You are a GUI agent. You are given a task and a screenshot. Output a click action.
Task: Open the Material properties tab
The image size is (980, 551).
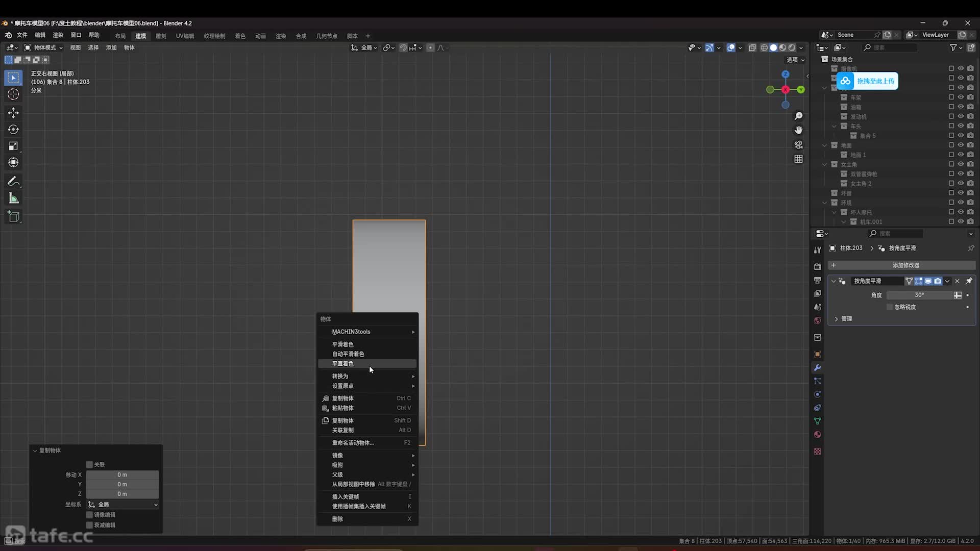coord(817,435)
